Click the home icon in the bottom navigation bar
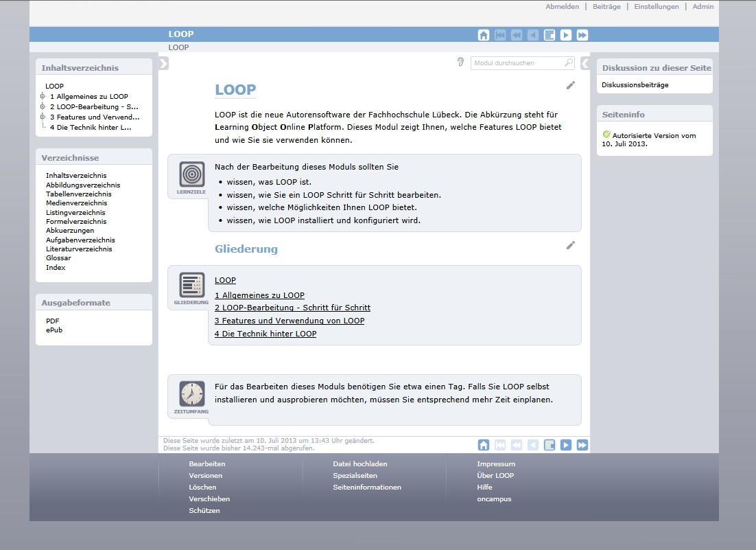The image size is (756, 550). tap(484, 445)
